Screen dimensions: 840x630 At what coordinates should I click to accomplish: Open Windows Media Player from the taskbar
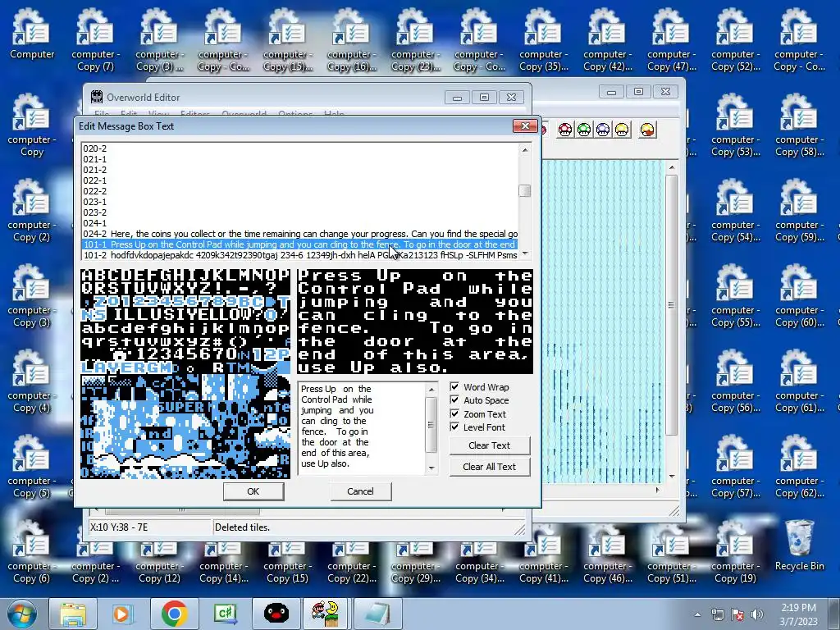[121, 614]
